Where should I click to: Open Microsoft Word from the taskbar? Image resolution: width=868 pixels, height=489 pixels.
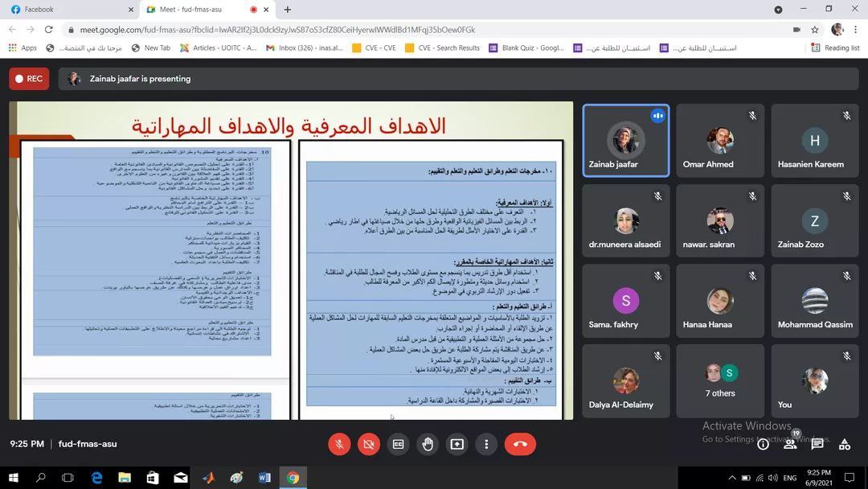(x=264, y=478)
